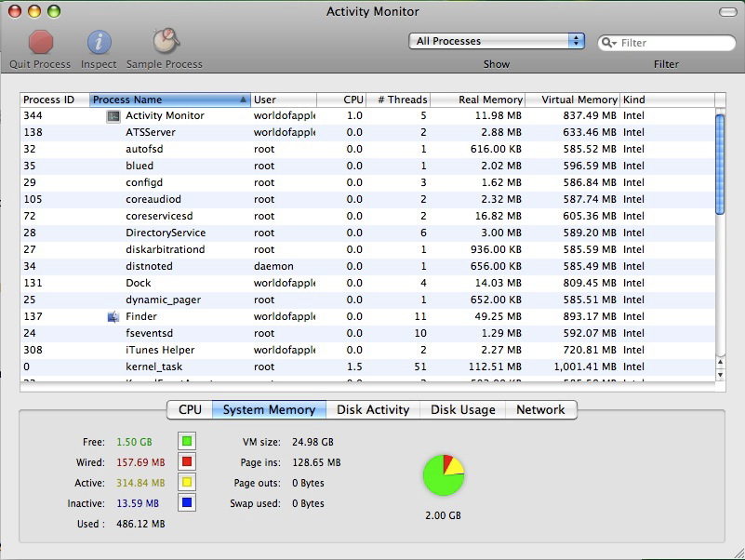Switch to the CPU tab
745x560 pixels.
click(x=190, y=410)
